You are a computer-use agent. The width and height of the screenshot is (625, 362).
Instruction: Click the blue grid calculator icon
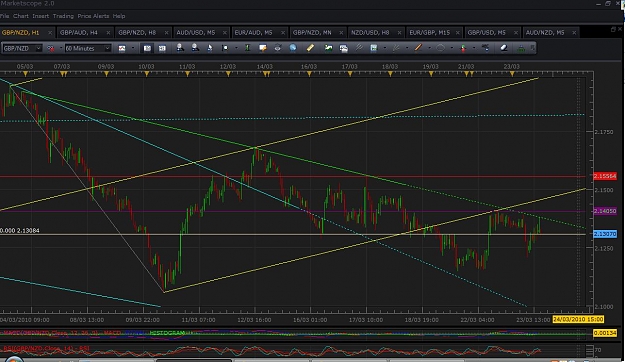click(373, 48)
